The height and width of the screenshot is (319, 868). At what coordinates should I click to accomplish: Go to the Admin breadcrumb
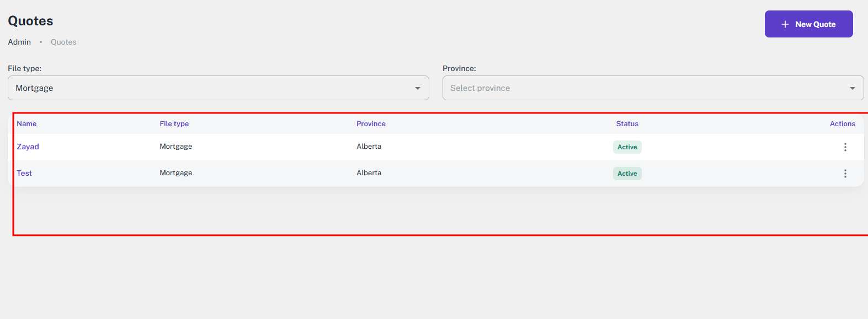[x=19, y=42]
